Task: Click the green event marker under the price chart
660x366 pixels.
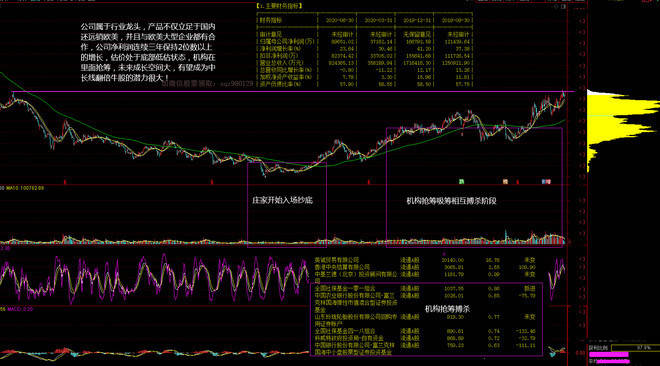Action: point(461,182)
